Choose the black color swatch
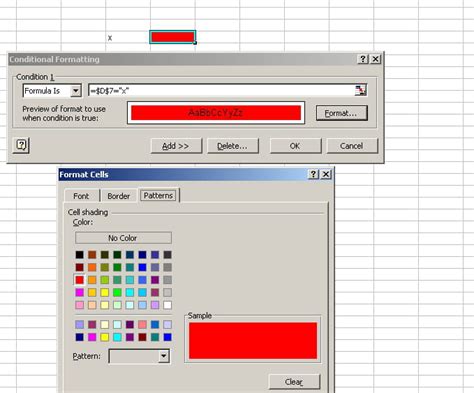The width and height of the screenshot is (474, 393). tap(79, 255)
